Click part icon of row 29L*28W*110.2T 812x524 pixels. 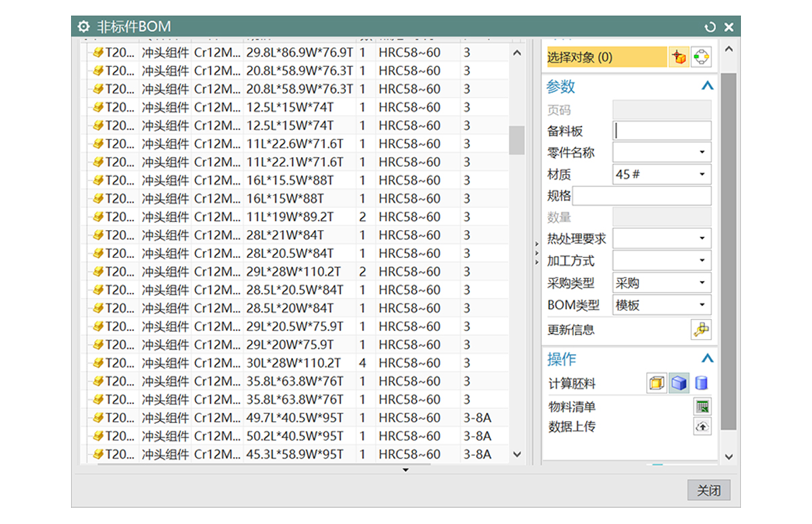pyautogui.click(x=98, y=271)
